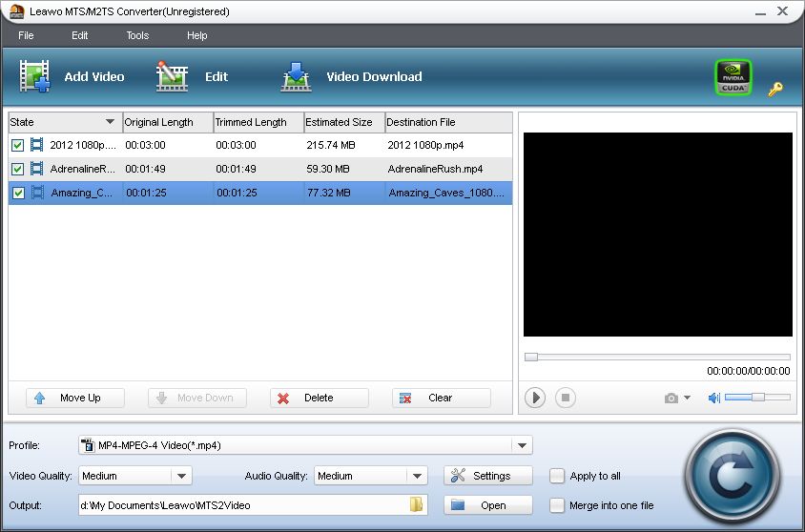
Task: Open the Video Quality dropdown
Action: coord(181,476)
